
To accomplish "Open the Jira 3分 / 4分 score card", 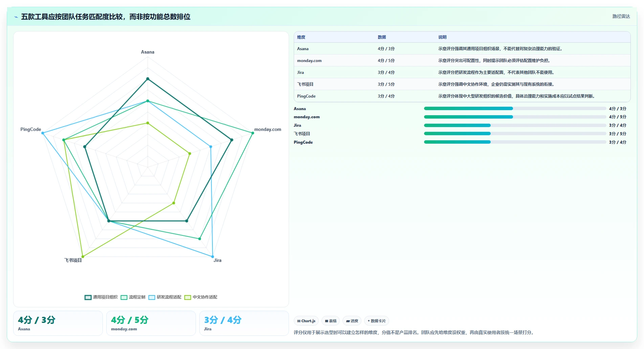I will 244,323.
